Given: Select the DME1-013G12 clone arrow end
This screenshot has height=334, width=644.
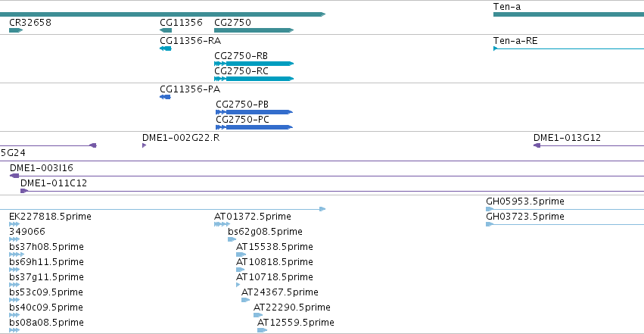Looking at the screenshot, I should click(537, 145).
